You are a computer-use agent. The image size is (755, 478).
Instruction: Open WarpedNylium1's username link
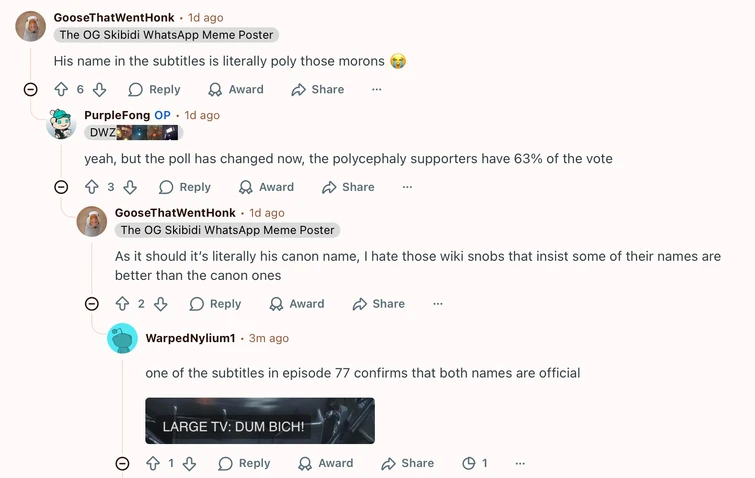(190, 338)
